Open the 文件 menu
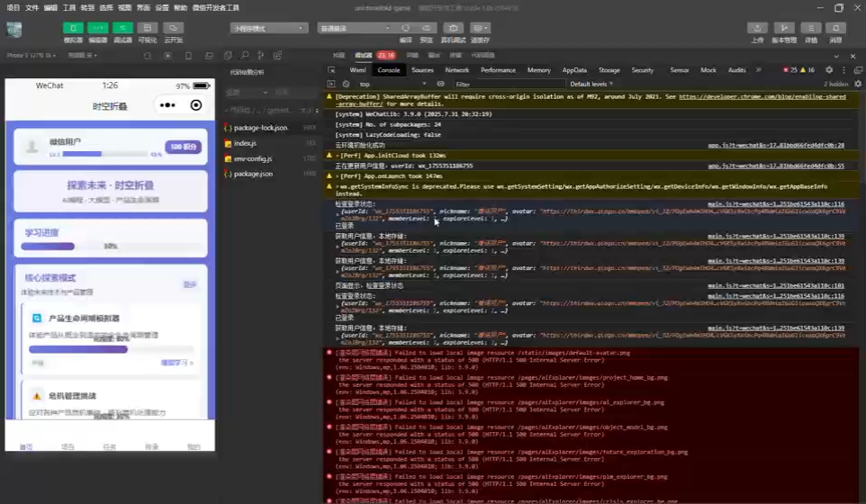The height and width of the screenshot is (504, 866). tap(32, 8)
